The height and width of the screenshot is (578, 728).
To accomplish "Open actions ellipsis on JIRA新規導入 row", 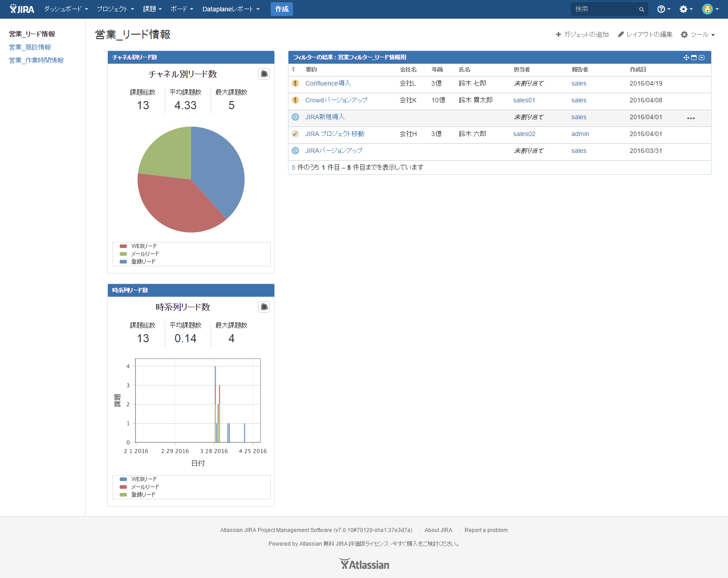I will (691, 118).
